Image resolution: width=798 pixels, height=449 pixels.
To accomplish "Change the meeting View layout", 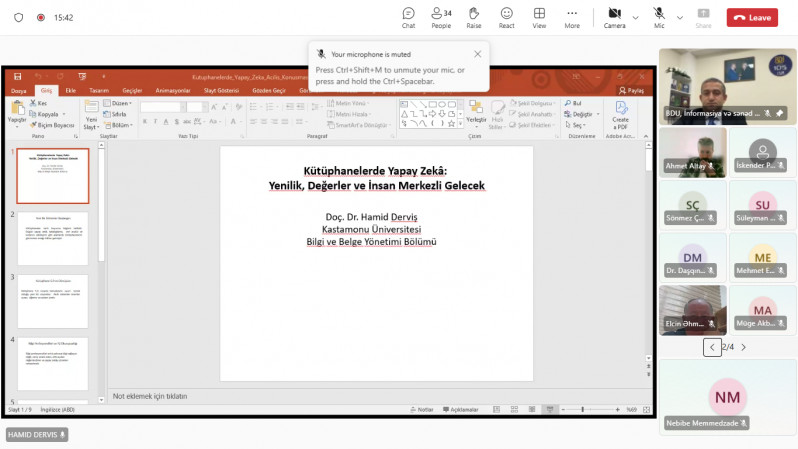I will click(539, 17).
